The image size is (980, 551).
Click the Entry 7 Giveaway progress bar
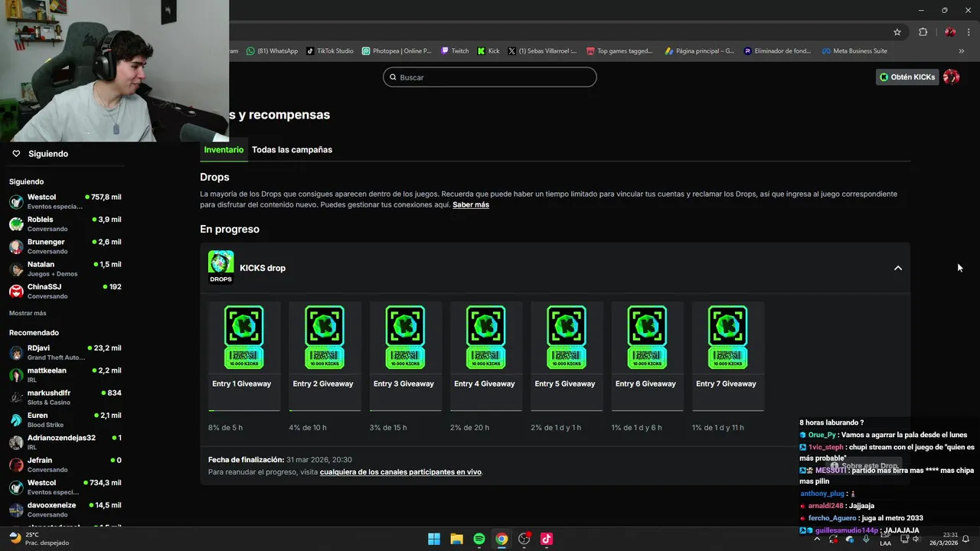coord(728,411)
